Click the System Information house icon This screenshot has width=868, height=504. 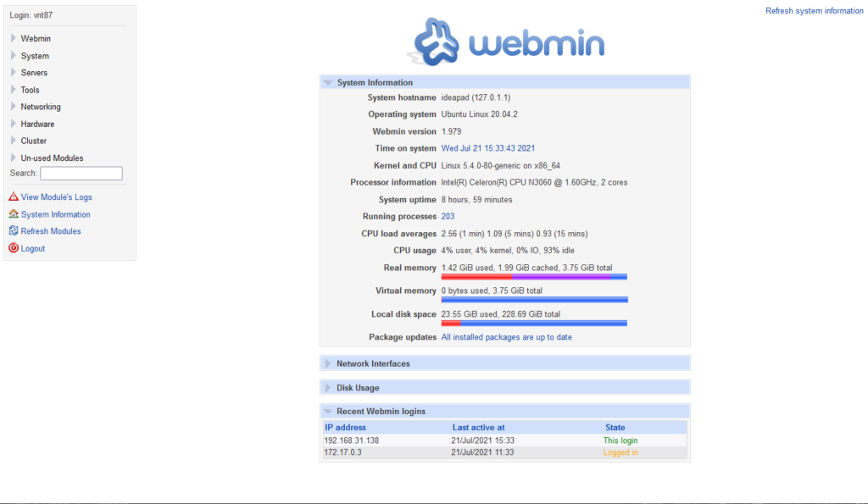coord(14,213)
